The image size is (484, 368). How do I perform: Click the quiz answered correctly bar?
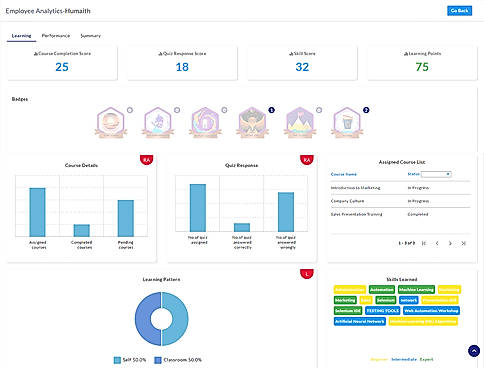[242, 227]
